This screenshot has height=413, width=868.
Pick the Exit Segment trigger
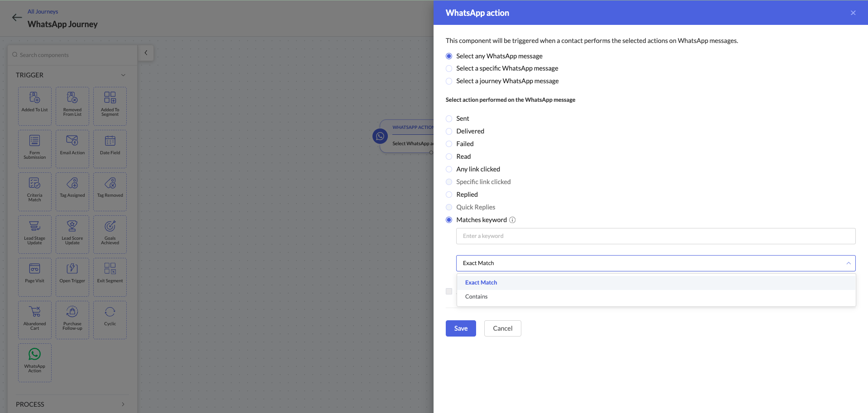pos(110,277)
